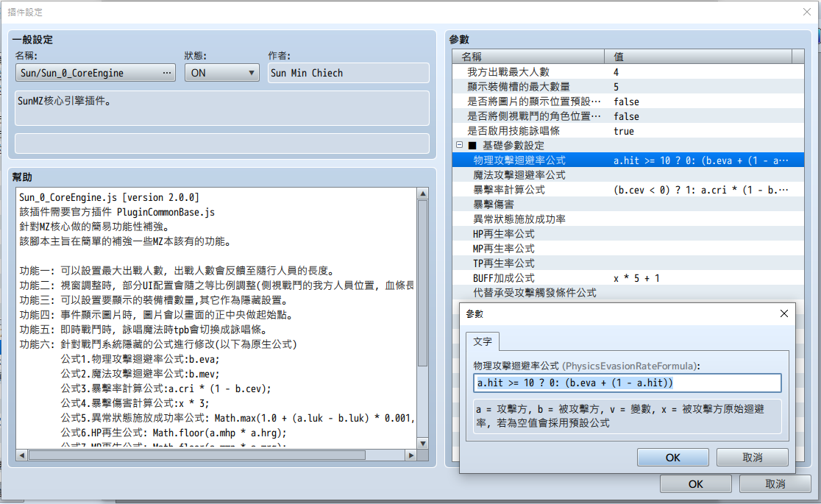Select the TP再生率公式 row

pyautogui.click(x=628, y=263)
